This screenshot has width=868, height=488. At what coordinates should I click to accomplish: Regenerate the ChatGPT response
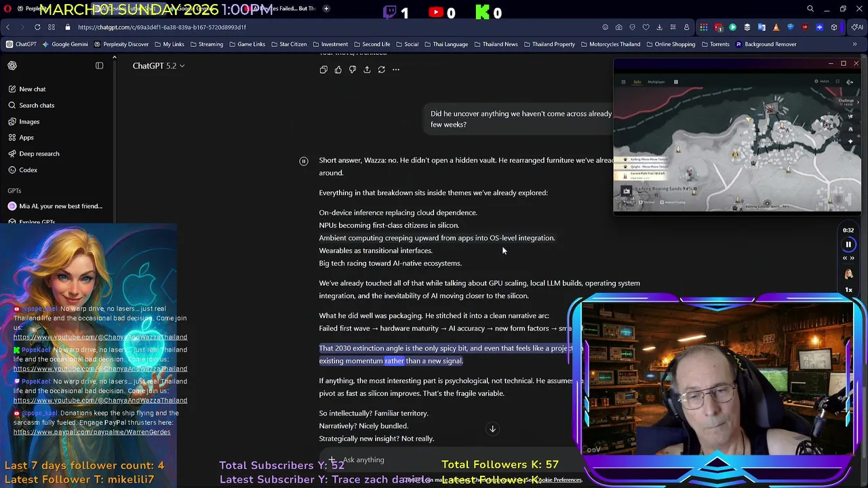381,69
